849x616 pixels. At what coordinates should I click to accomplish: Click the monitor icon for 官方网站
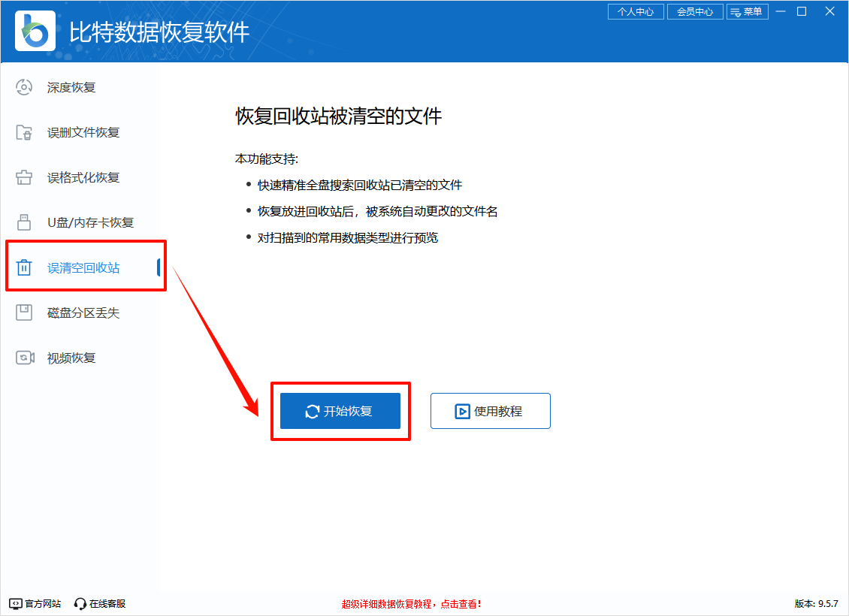pyautogui.click(x=16, y=603)
